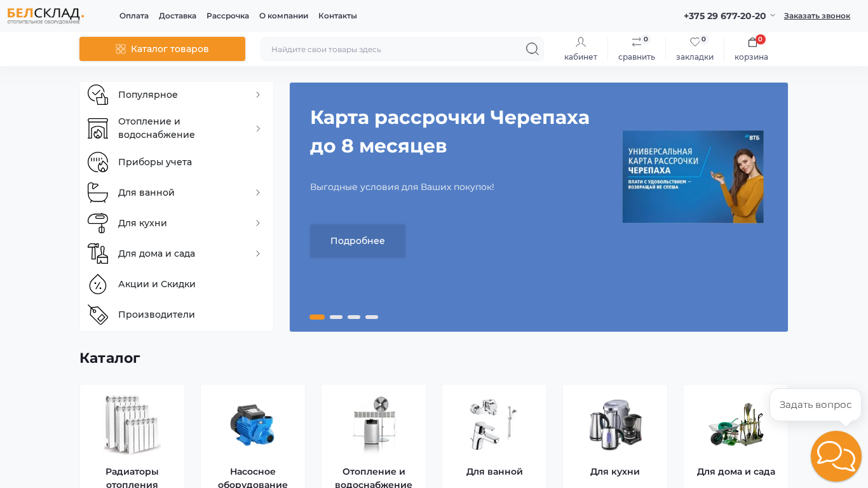The image size is (868, 488).
Task: Click the Карта рассрочки Черепаха banner heading
Action: pyautogui.click(x=450, y=132)
